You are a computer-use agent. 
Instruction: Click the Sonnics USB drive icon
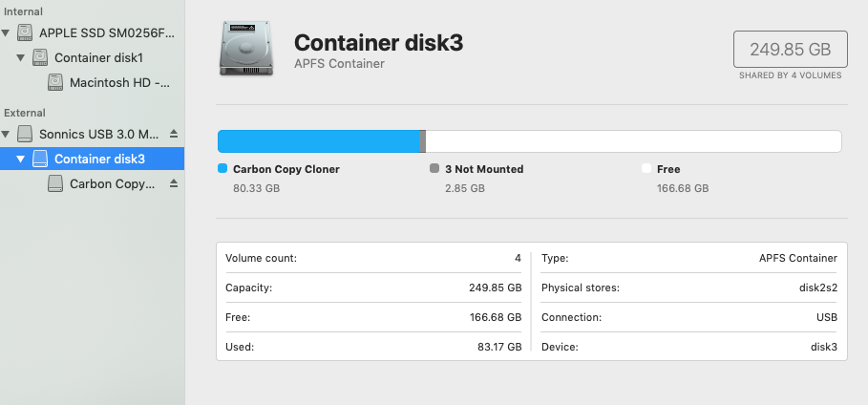[x=24, y=134]
